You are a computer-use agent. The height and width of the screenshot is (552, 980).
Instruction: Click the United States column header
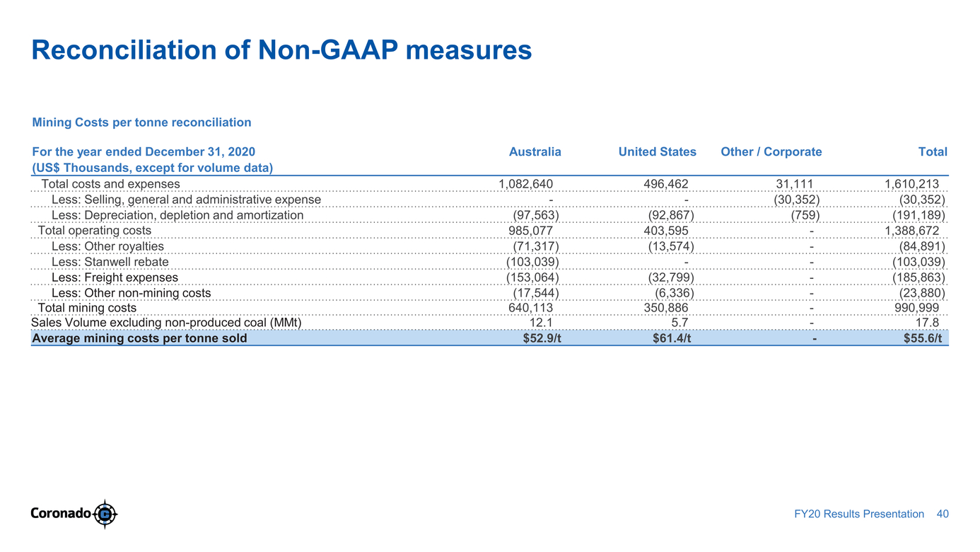click(x=658, y=151)
